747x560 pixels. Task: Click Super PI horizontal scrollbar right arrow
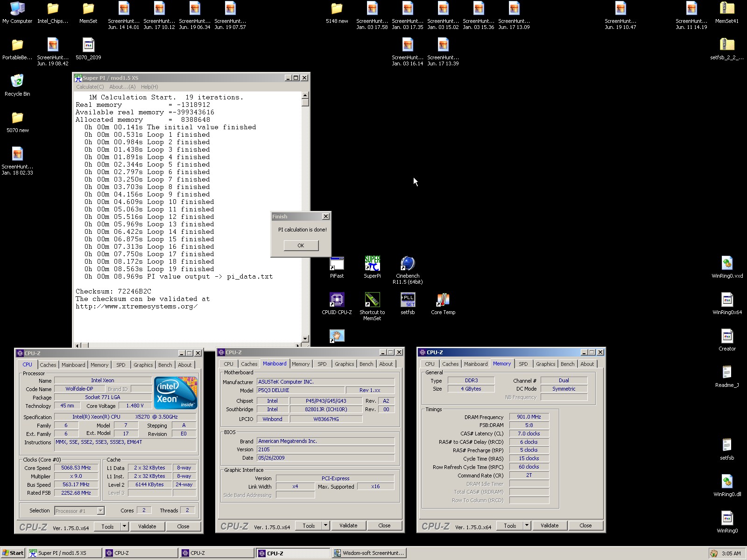tap(299, 345)
